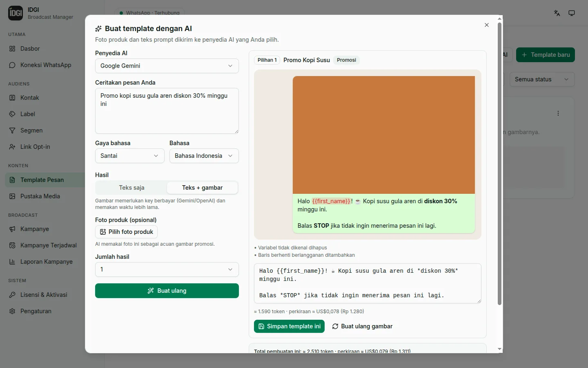The width and height of the screenshot is (588, 368).
Task: Click Buat ulang gambar
Action: point(362,326)
